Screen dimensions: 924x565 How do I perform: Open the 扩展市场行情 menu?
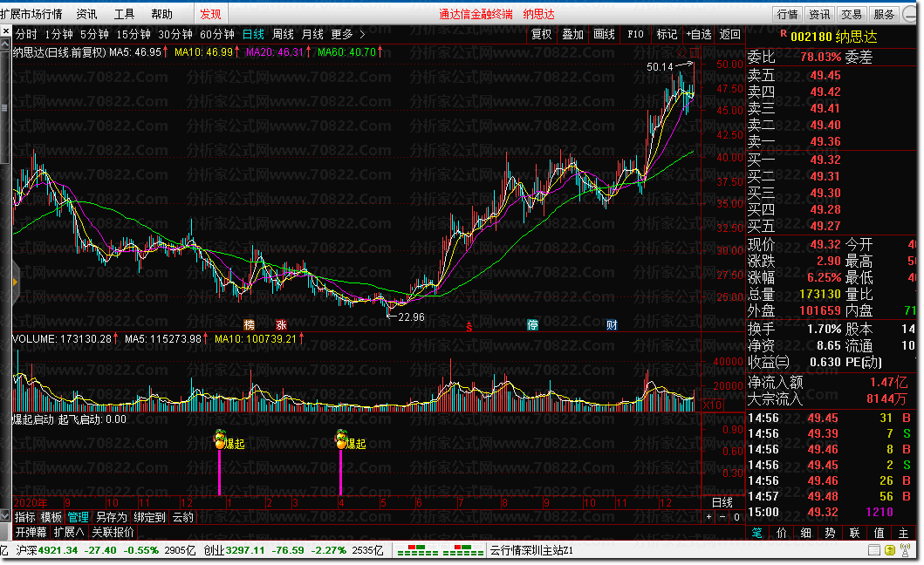pyautogui.click(x=31, y=14)
